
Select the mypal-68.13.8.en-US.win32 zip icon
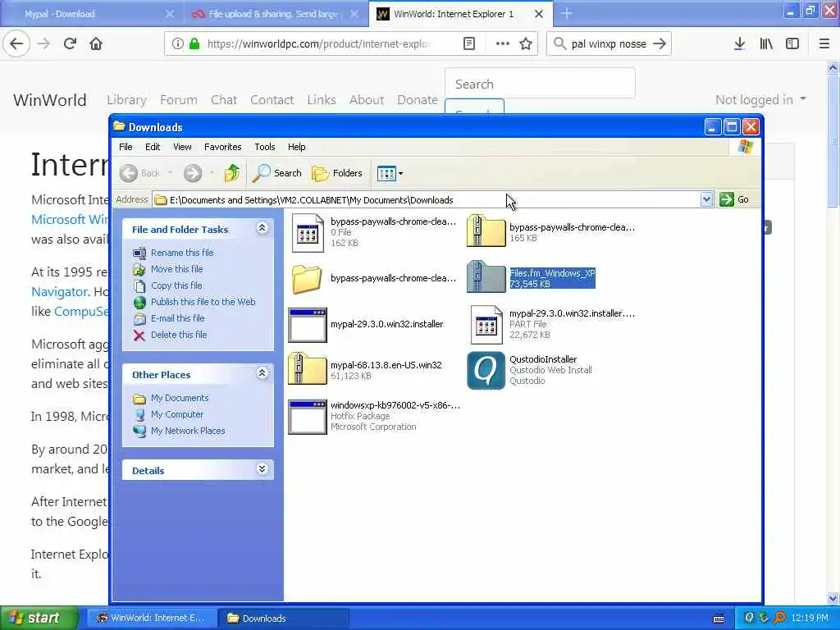(308, 369)
